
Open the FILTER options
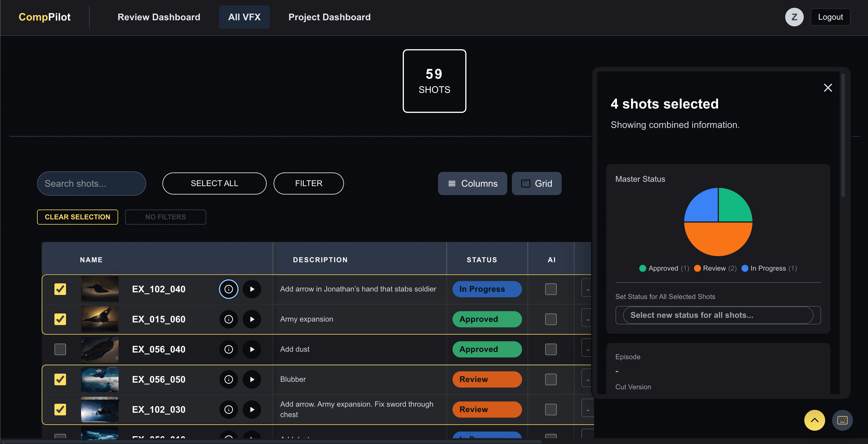point(308,184)
